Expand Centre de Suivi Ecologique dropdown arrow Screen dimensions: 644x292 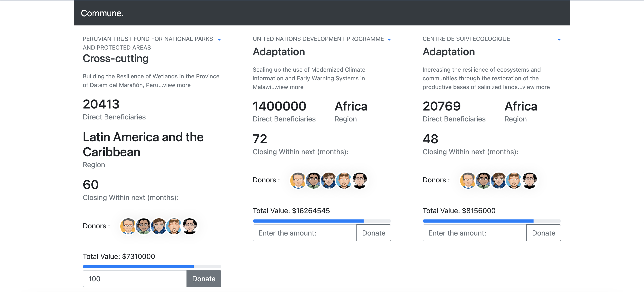[x=559, y=40]
